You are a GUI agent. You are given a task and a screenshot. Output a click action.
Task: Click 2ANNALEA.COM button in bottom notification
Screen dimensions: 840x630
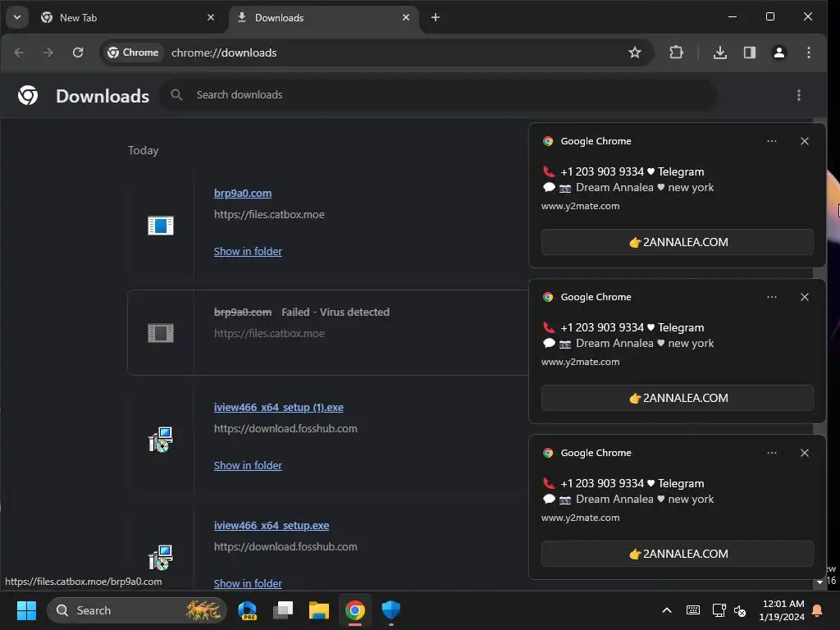677,554
